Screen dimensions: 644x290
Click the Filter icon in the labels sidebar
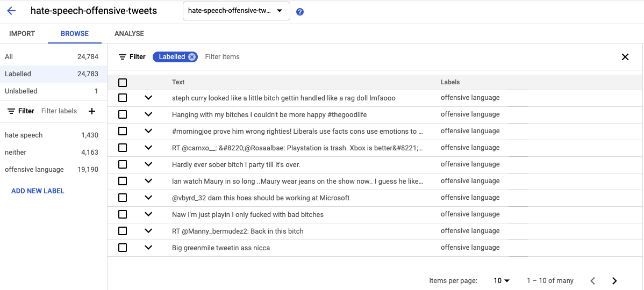click(x=11, y=111)
